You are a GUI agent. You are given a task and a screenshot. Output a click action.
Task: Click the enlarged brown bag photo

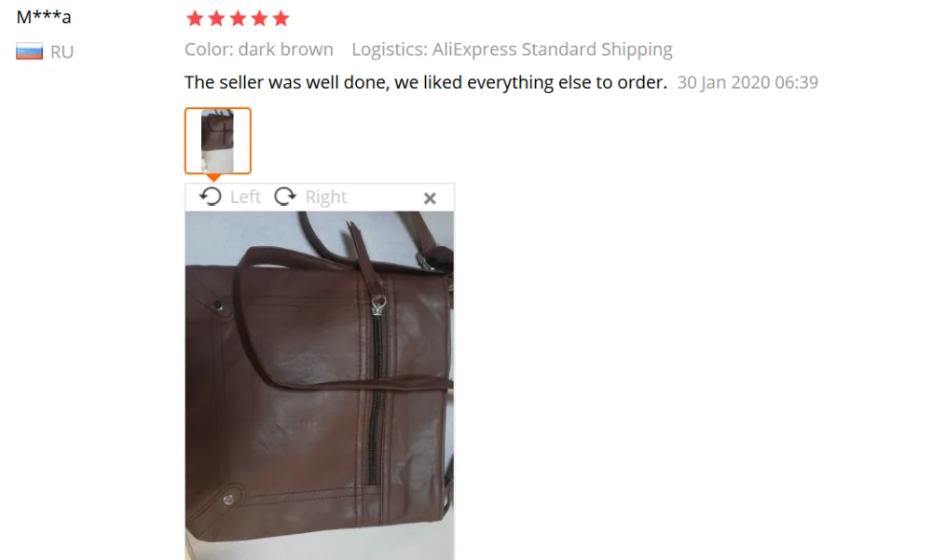[x=320, y=385]
